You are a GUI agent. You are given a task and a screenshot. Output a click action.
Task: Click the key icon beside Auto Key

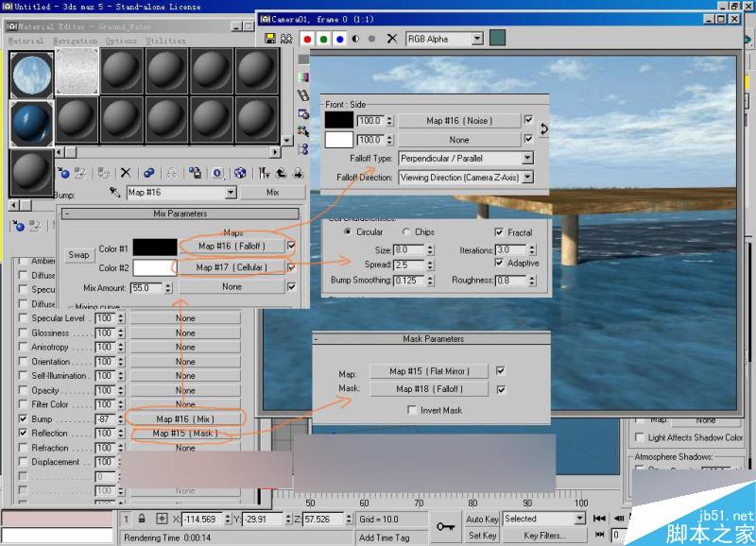pyautogui.click(x=444, y=526)
